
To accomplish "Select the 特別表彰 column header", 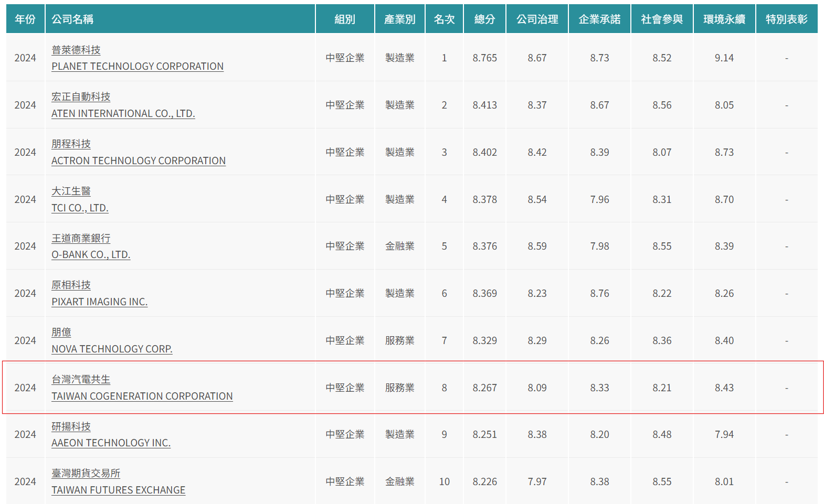I will 786,19.
